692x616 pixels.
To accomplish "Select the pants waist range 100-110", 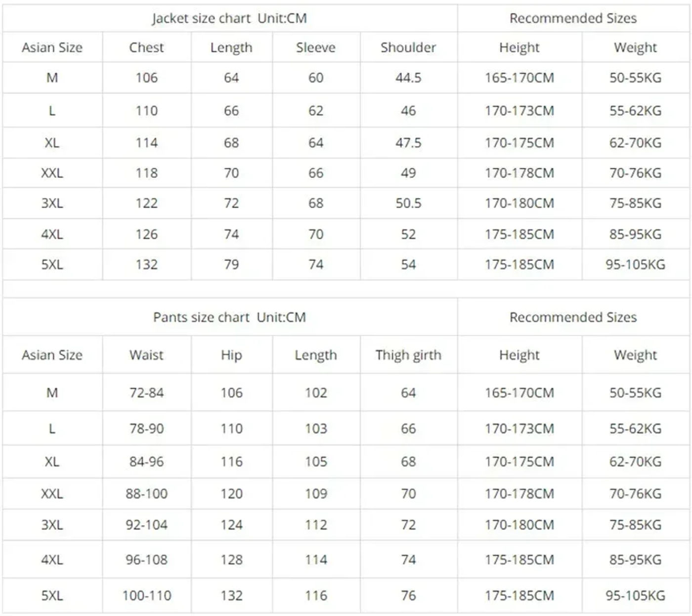I will (147, 595).
